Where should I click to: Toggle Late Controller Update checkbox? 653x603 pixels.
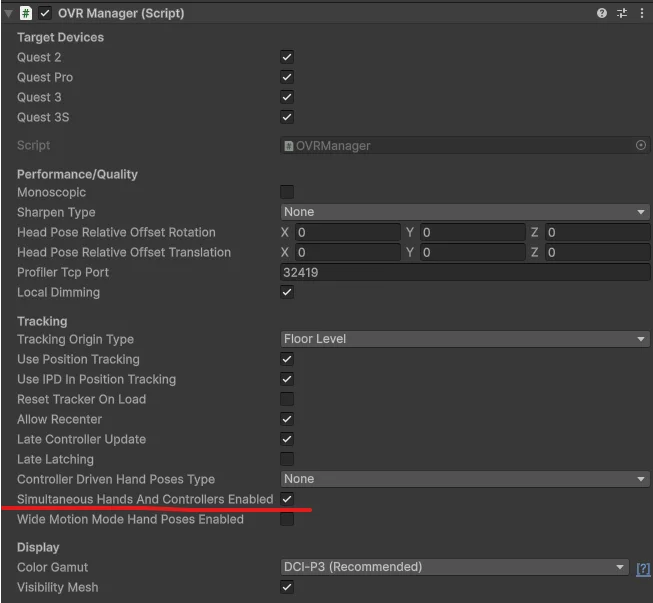287,439
